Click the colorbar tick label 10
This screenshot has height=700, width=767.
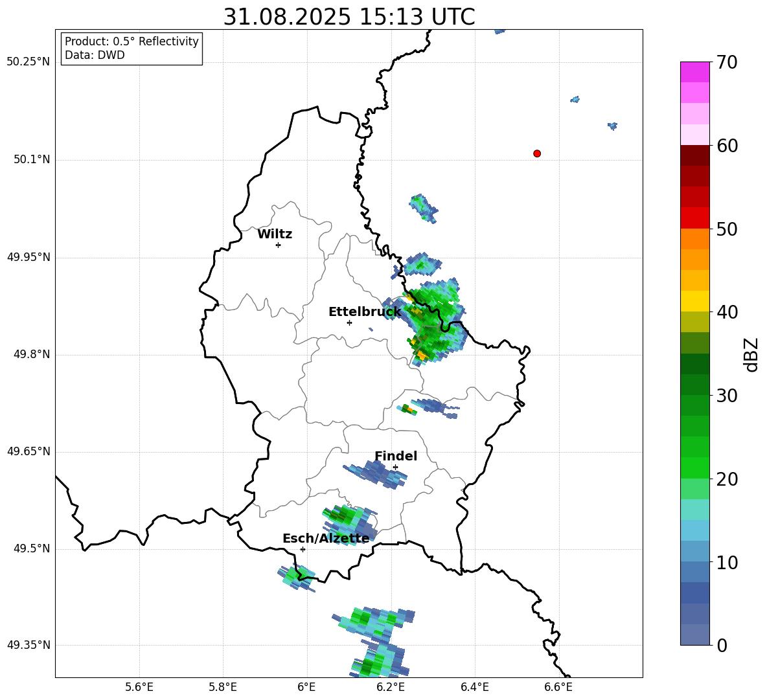[727, 563]
